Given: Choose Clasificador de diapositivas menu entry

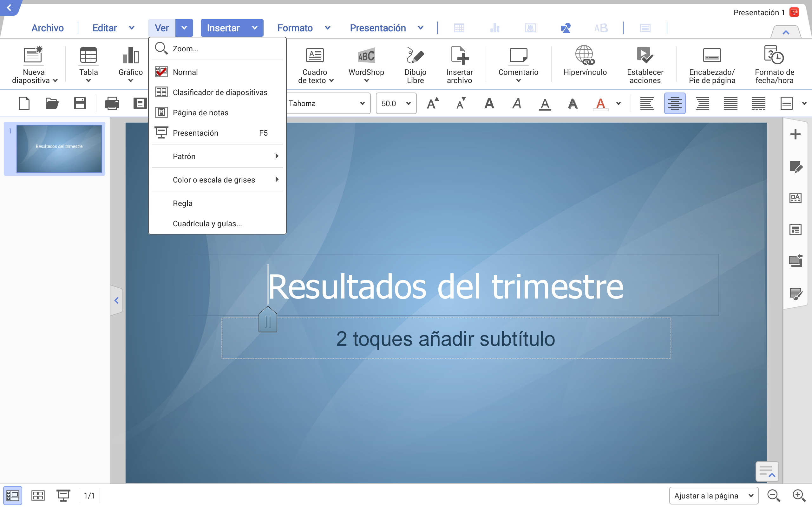Looking at the screenshot, I should [220, 92].
